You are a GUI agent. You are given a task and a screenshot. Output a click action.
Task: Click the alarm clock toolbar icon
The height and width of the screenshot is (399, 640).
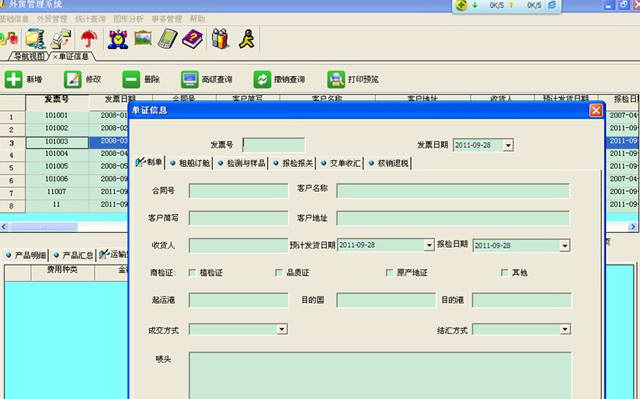pyautogui.click(x=118, y=39)
